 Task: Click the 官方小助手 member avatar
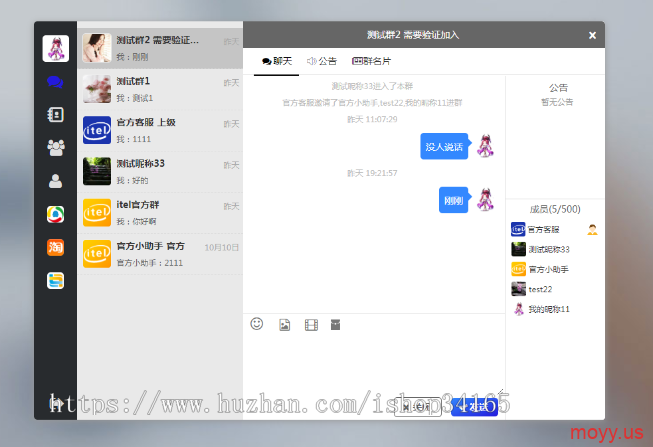pyautogui.click(x=518, y=269)
